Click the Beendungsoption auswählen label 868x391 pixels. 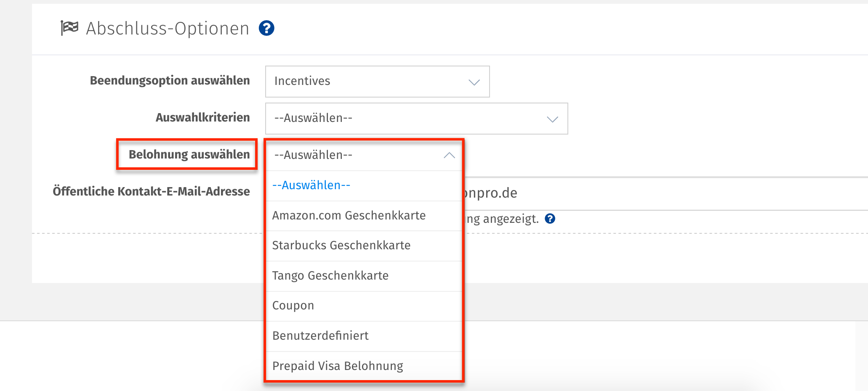click(170, 80)
